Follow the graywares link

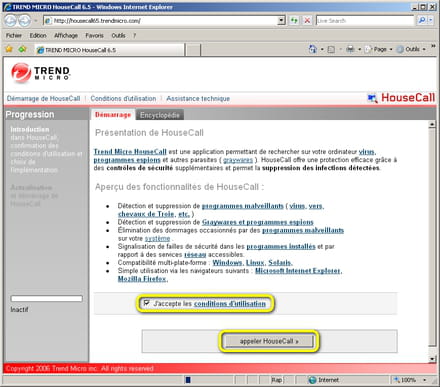[238, 160]
